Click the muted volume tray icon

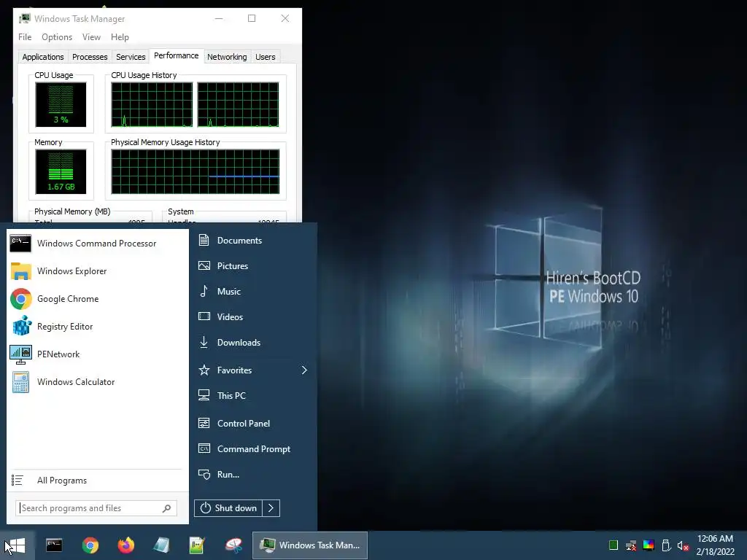point(683,545)
